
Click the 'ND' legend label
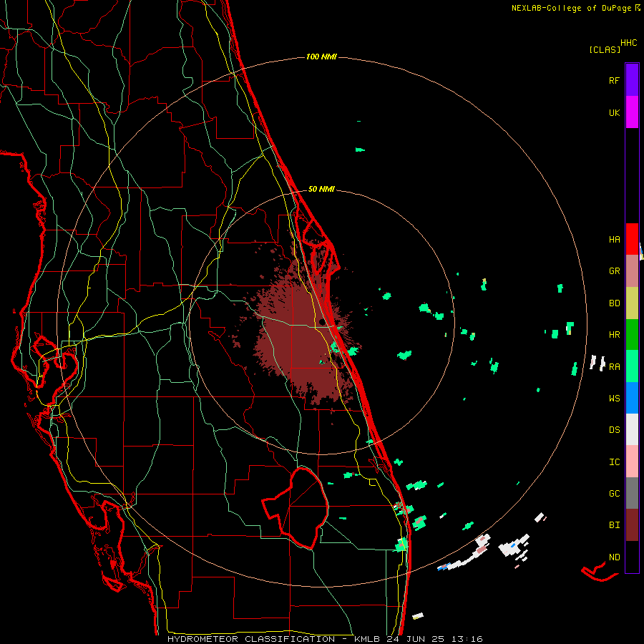(615, 557)
